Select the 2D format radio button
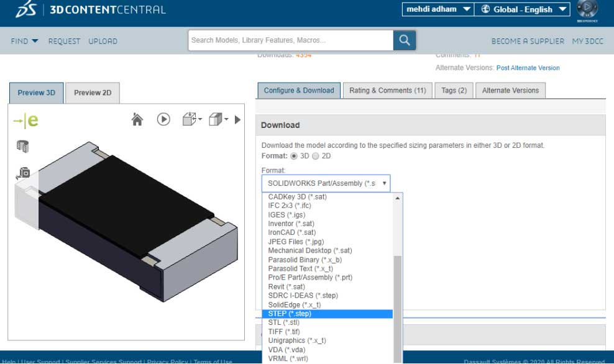Viewport: 614px width, 364px height. (315, 156)
